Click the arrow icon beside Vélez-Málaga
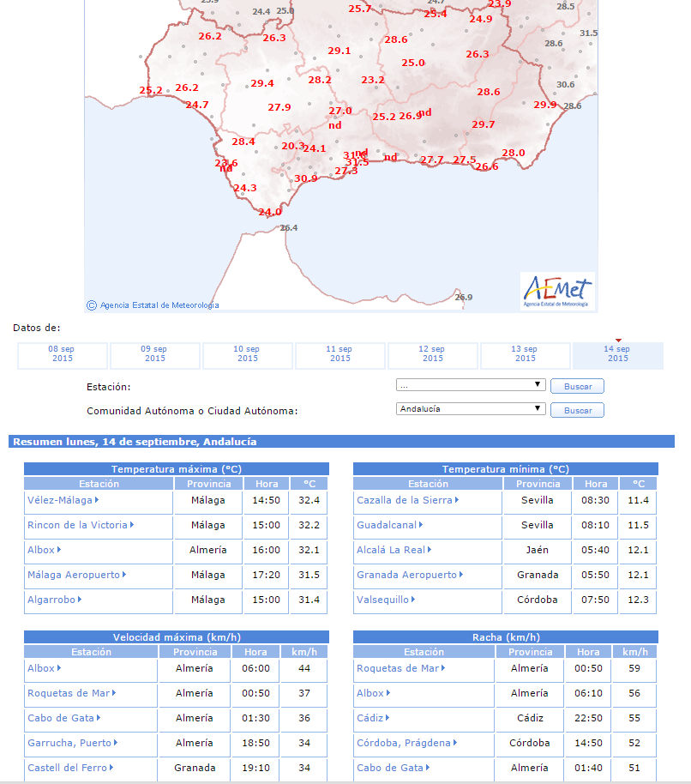Viewport: 691px width, 784px height. pyautogui.click(x=97, y=500)
